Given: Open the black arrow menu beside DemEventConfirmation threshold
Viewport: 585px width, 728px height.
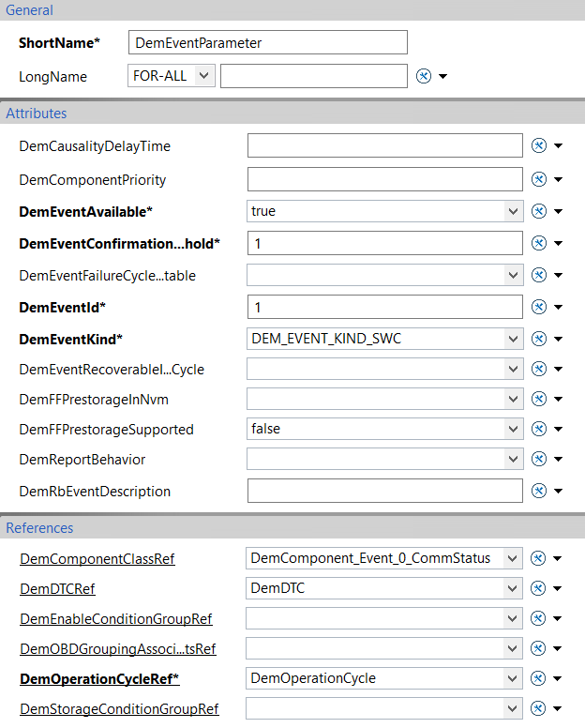Looking at the screenshot, I should pos(559,243).
